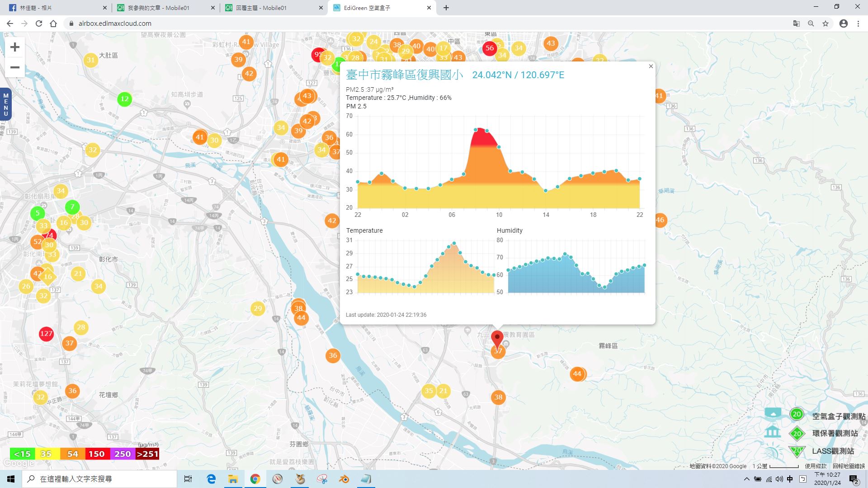Click the <15 green legend swatch
Image resolution: width=868 pixels, height=488 pixels.
(22, 454)
